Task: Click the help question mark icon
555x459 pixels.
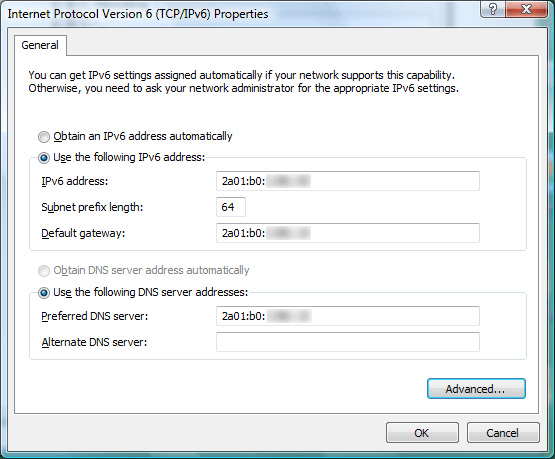Action: [x=493, y=8]
